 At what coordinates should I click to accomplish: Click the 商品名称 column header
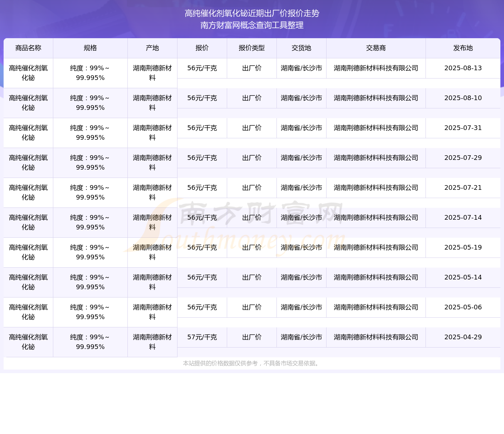[28, 48]
